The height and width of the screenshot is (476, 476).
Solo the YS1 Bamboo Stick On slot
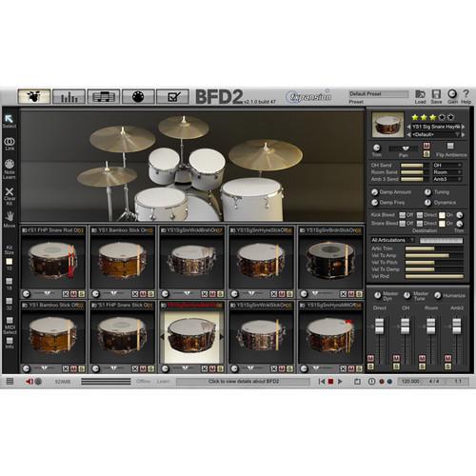click(x=150, y=294)
